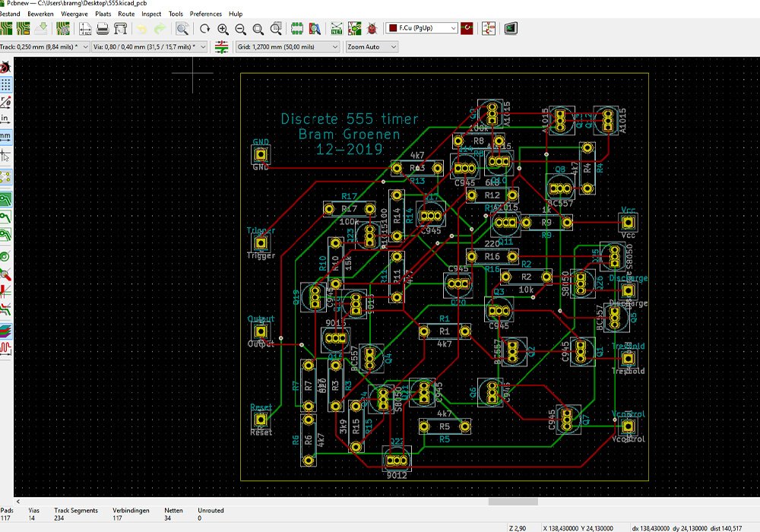Run Design Rules Check ladybug icon
The image size is (760, 532).
(x=372, y=29)
